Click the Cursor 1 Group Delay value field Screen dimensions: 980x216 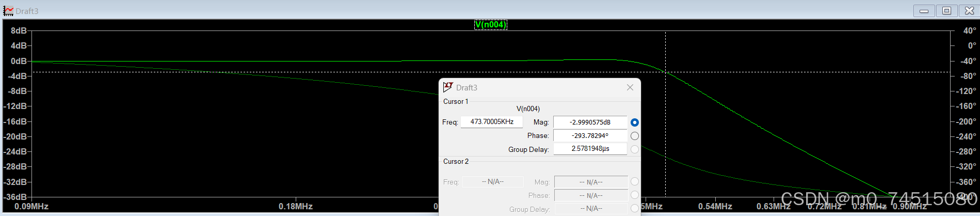[590, 149]
